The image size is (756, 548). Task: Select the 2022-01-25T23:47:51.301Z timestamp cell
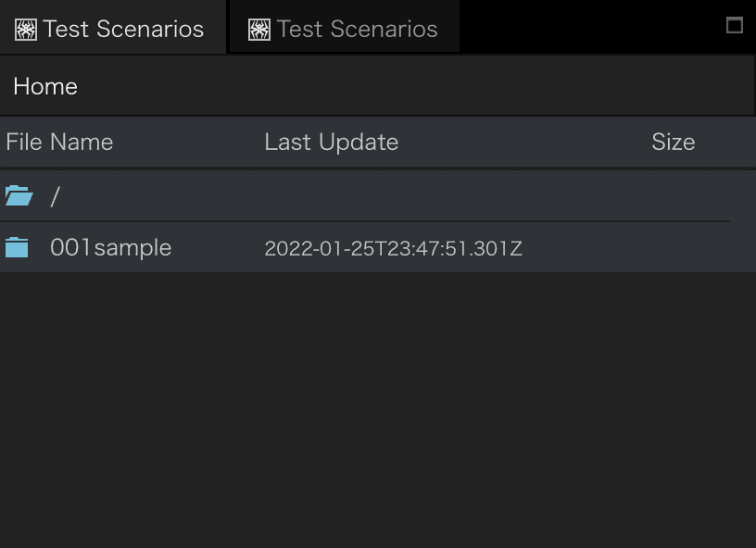[x=394, y=248]
